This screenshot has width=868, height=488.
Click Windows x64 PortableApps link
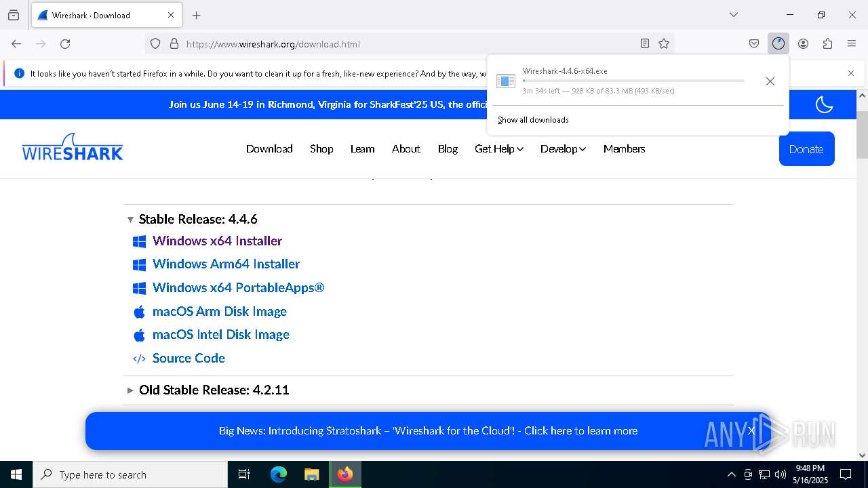238,287
